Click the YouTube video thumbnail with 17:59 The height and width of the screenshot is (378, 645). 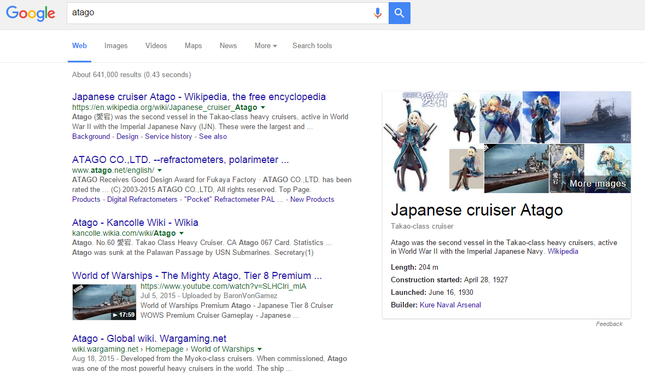point(104,302)
